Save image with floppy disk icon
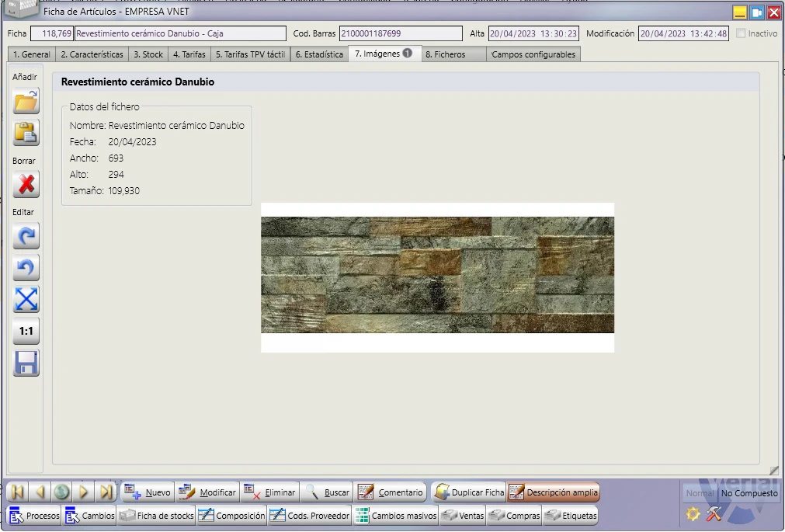 26,363
